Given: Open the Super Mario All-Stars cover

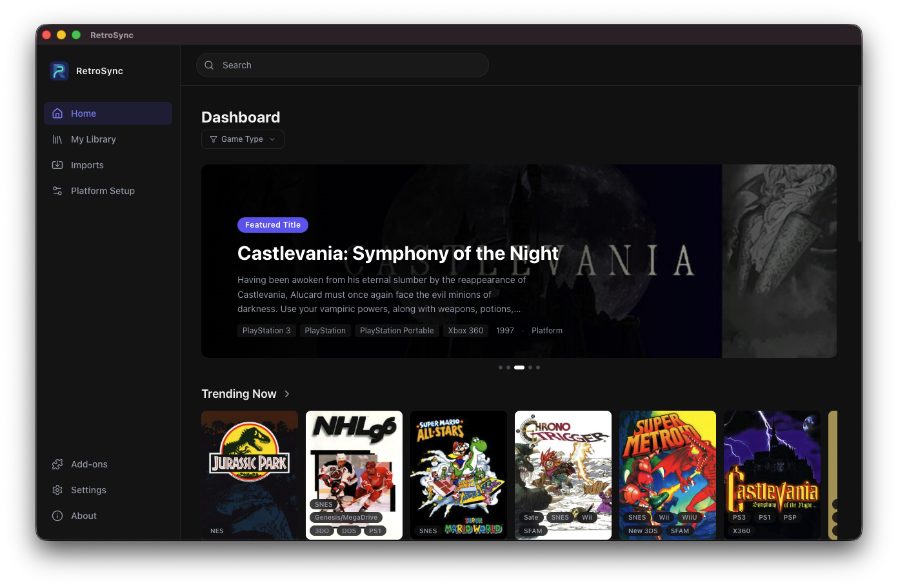Looking at the screenshot, I should coord(459,475).
